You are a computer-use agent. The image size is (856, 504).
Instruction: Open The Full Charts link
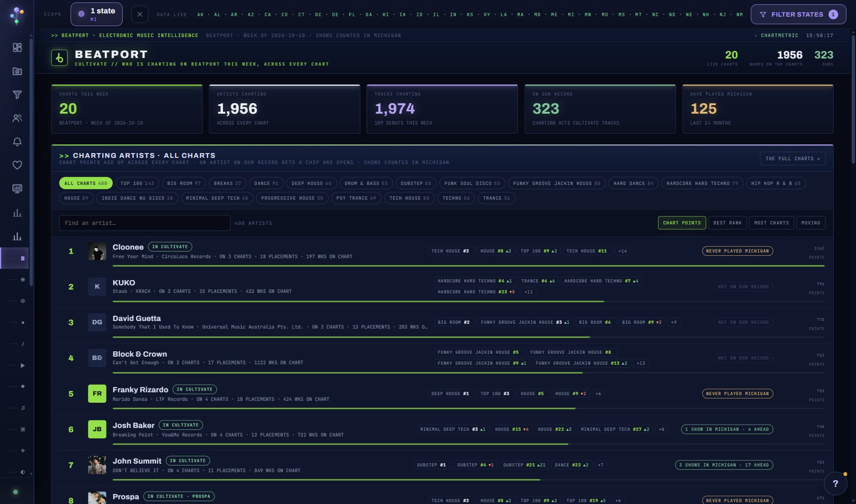point(792,159)
